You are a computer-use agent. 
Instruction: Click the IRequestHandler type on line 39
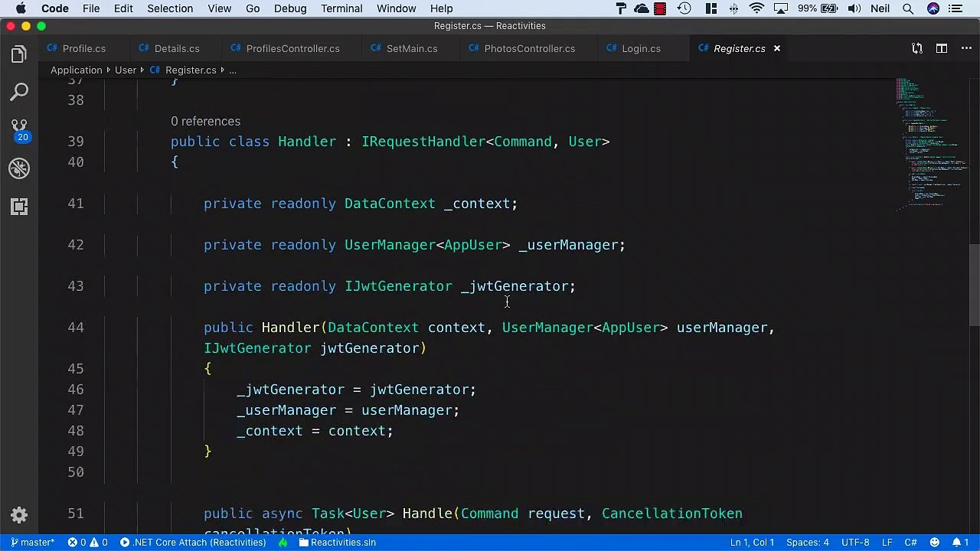[423, 142]
